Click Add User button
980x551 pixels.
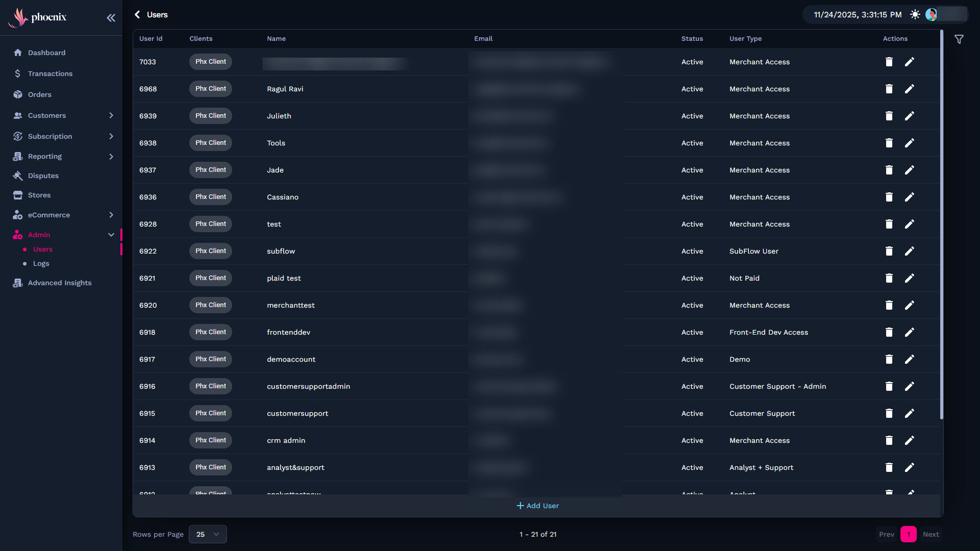(x=538, y=506)
